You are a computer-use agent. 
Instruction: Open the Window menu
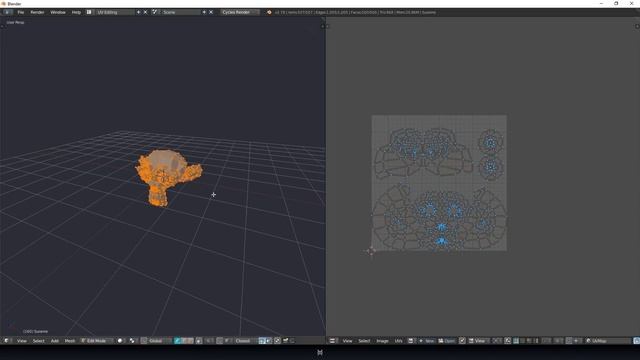pyautogui.click(x=58, y=12)
